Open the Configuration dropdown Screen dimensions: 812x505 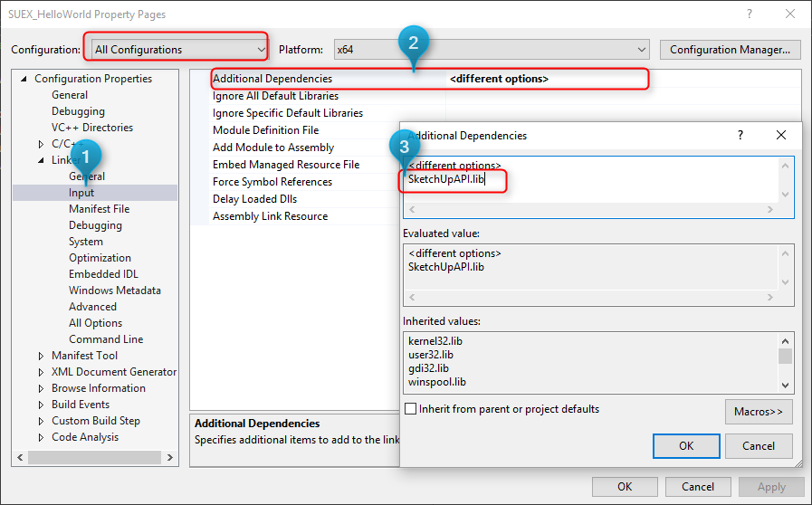tap(177, 50)
